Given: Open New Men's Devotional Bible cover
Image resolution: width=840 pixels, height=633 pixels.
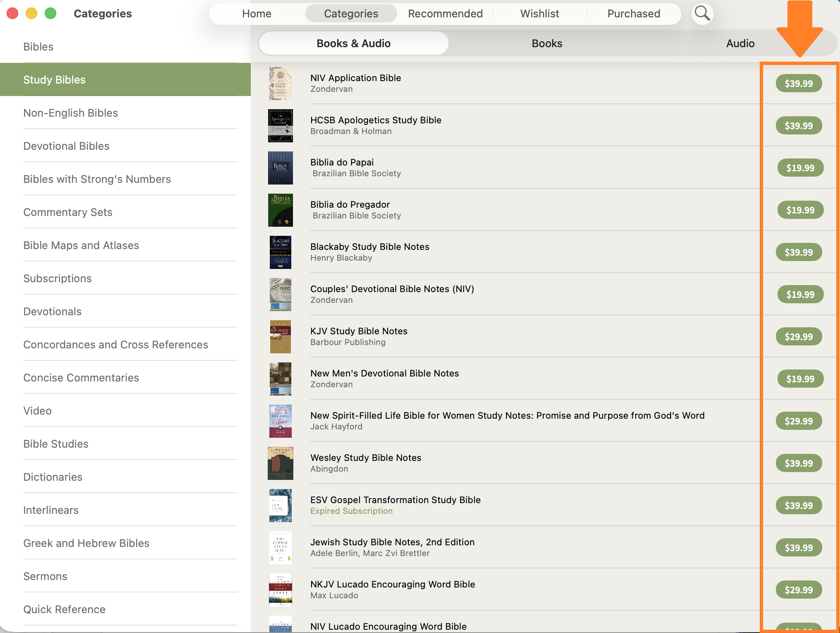Looking at the screenshot, I should click(x=281, y=379).
